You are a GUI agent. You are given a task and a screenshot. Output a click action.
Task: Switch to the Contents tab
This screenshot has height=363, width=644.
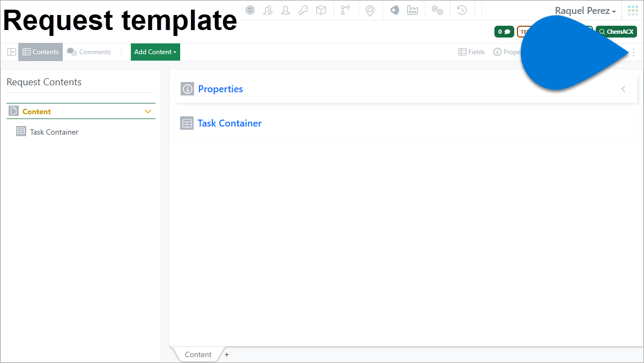[41, 52]
